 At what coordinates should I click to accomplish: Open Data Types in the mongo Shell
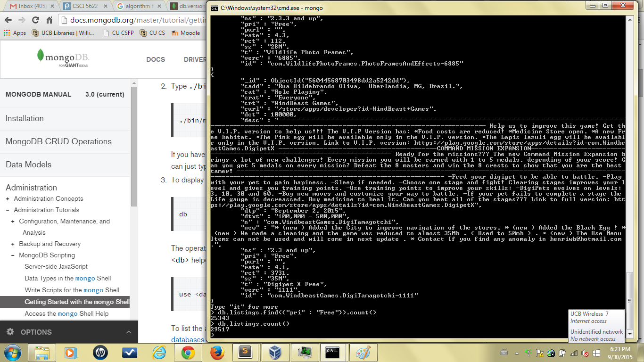coord(68,279)
